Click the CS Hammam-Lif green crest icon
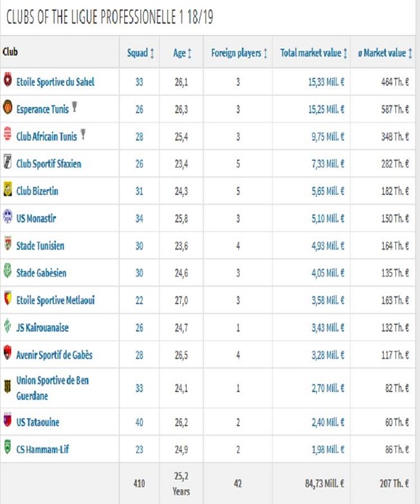Viewport: 420px width, 504px height. pos(7,447)
